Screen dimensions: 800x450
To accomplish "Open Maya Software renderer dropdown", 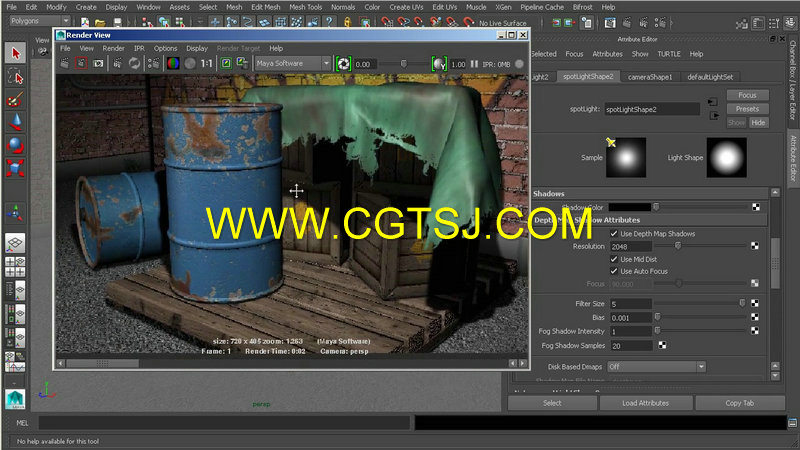I will tap(293, 63).
